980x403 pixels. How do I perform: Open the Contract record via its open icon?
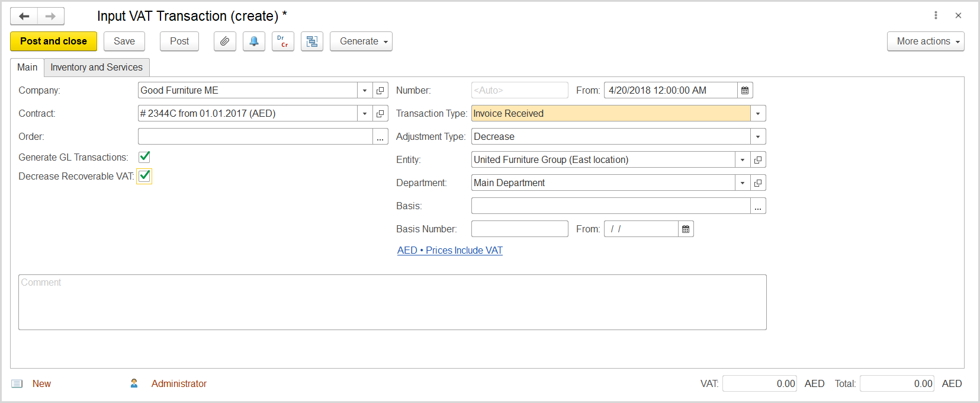[380, 113]
